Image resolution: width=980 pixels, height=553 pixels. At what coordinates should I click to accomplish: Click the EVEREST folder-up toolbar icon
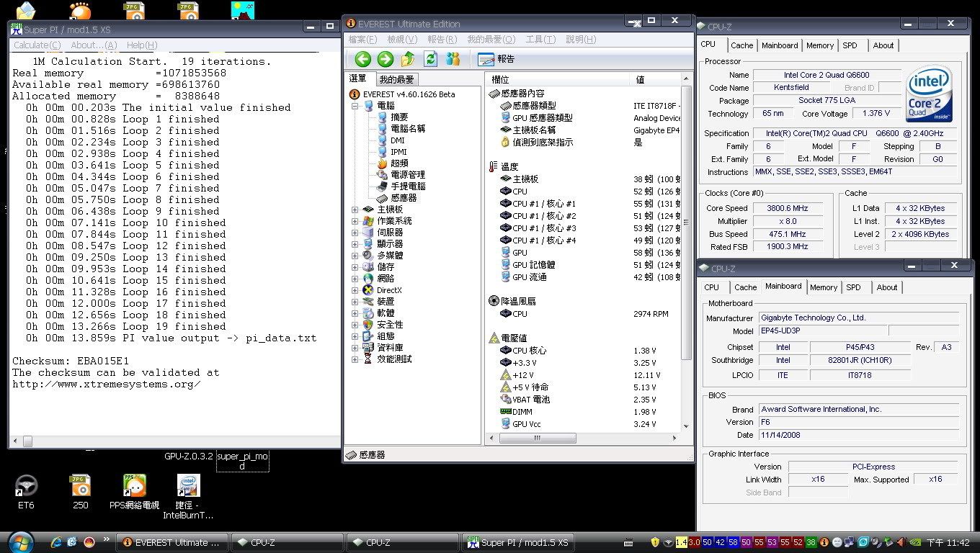408,59
